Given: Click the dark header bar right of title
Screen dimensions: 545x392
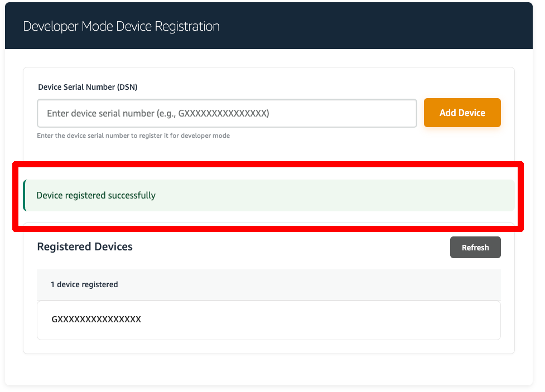Looking at the screenshot, I should coord(379,26).
